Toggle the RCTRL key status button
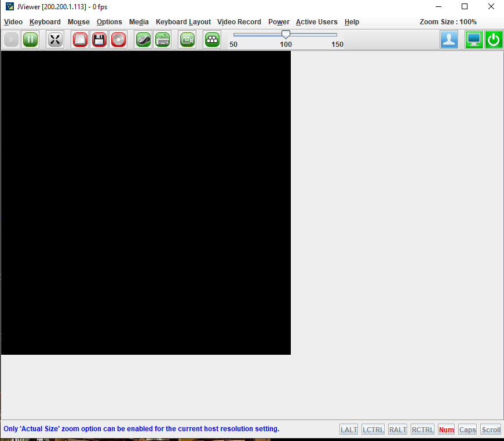This screenshot has width=504, height=441. click(x=423, y=429)
